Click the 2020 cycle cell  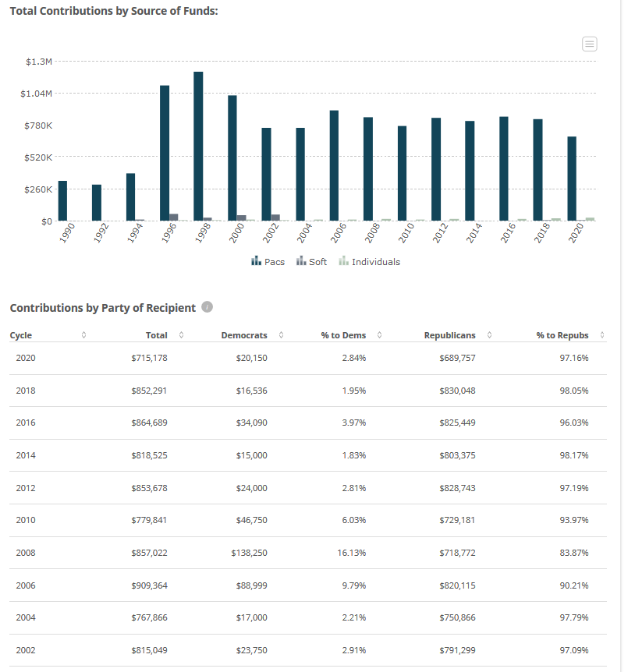point(26,358)
